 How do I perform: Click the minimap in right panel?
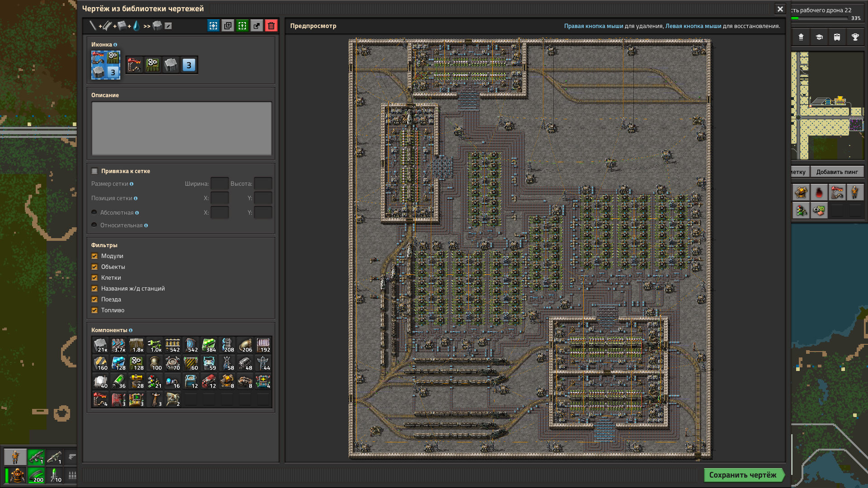coord(828,105)
